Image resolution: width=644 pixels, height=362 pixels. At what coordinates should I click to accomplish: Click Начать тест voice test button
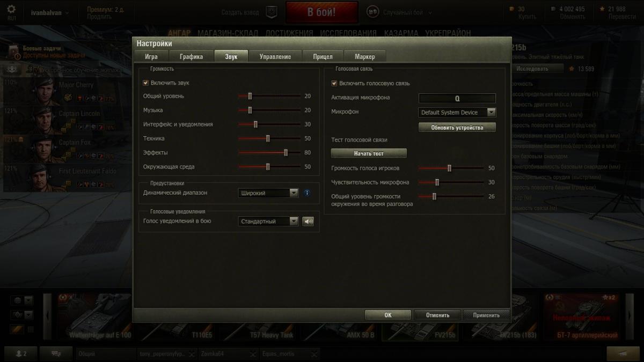click(x=369, y=153)
